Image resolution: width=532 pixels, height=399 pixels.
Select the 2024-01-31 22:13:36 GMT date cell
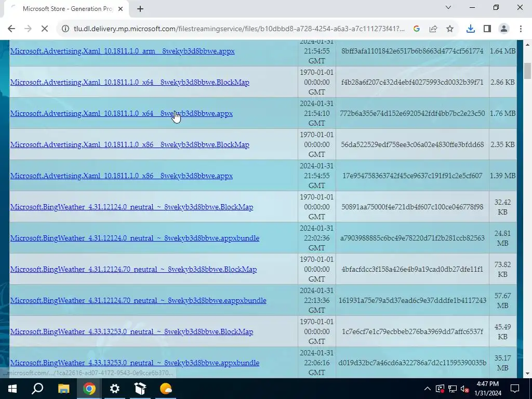(x=316, y=300)
